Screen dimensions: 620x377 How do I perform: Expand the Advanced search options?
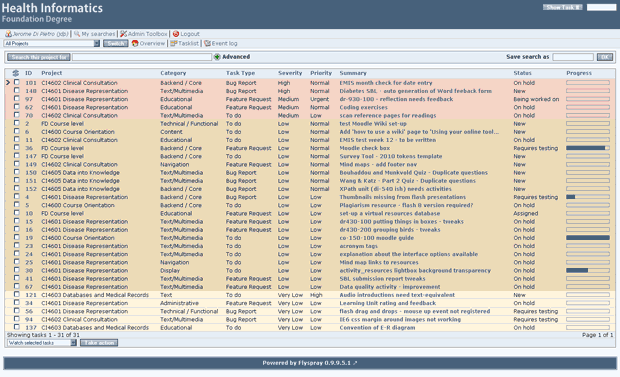click(236, 57)
